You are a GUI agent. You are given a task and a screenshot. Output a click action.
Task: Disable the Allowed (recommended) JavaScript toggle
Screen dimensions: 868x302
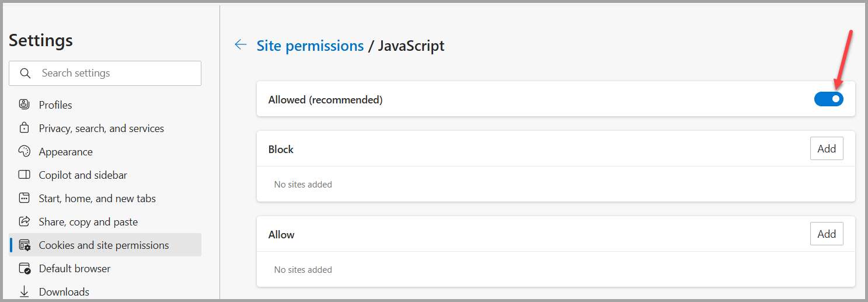click(828, 99)
